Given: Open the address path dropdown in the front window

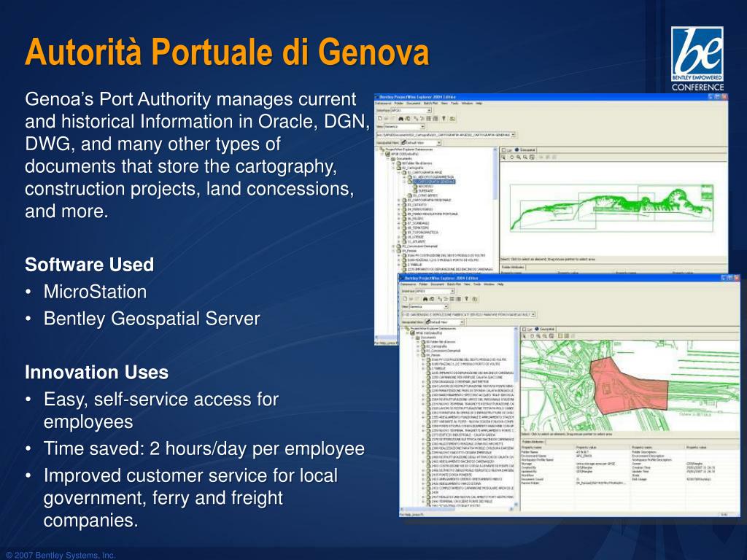Looking at the screenshot, I should [x=469, y=315].
